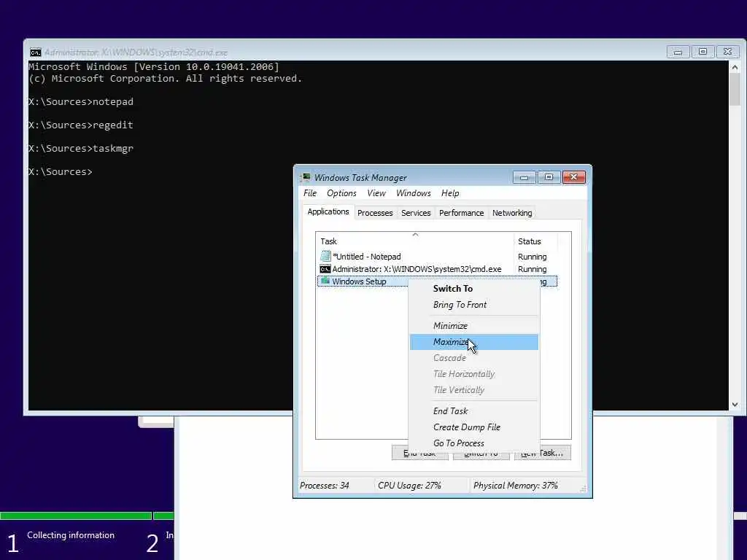Click the Task Manager title bar icon
747x560 pixels.
tap(305, 178)
